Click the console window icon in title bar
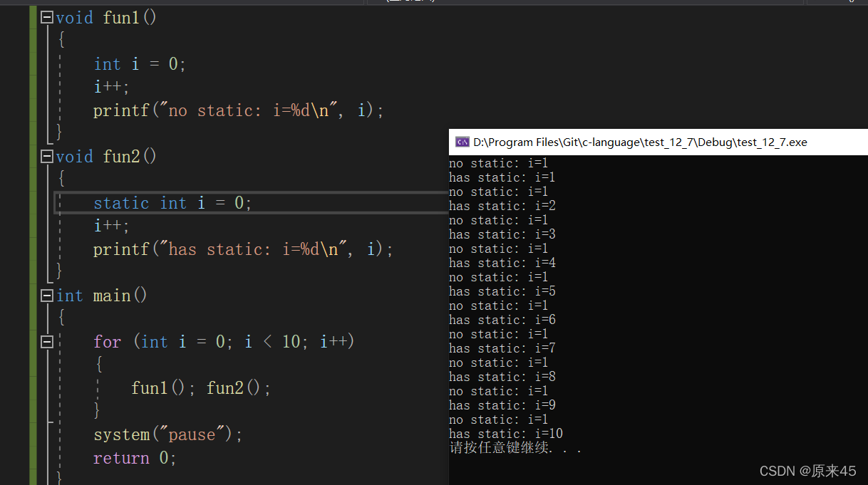The height and width of the screenshot is (485, 868). [x=463, y=142]
